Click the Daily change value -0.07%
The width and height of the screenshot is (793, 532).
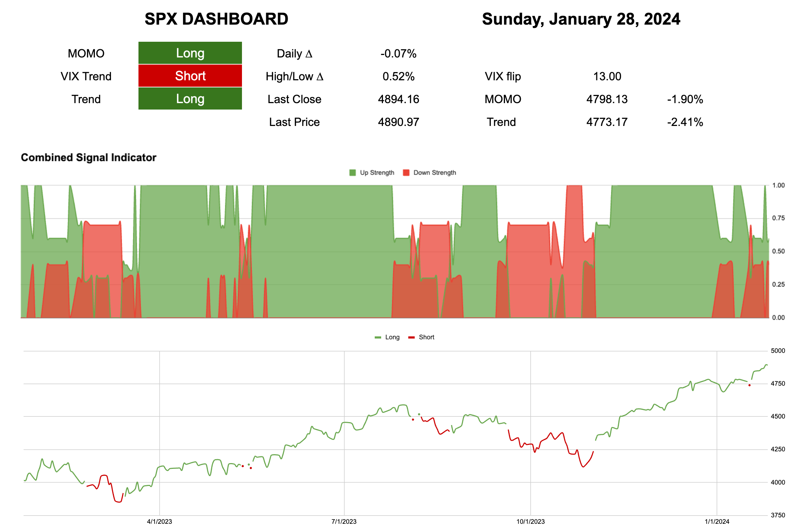[398, 54]
